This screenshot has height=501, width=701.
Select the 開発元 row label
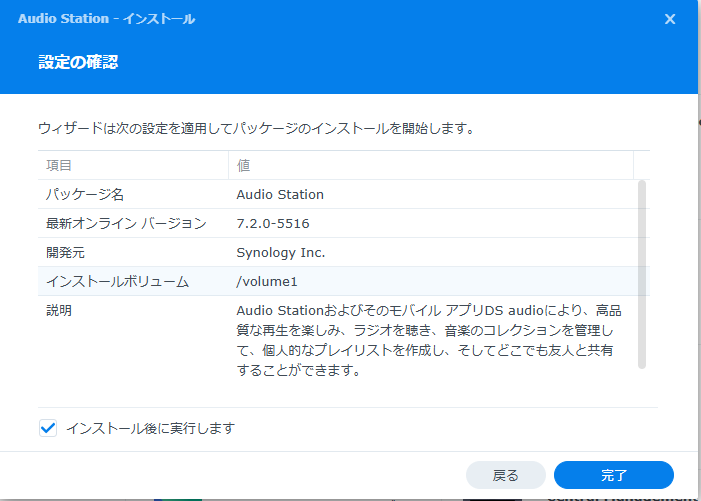pos(68,252)
